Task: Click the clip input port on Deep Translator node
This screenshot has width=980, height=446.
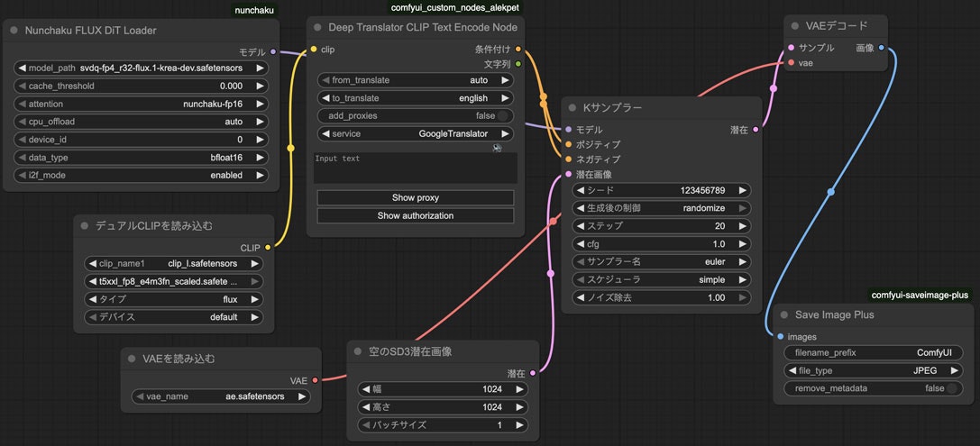Action: coord(314,50)
